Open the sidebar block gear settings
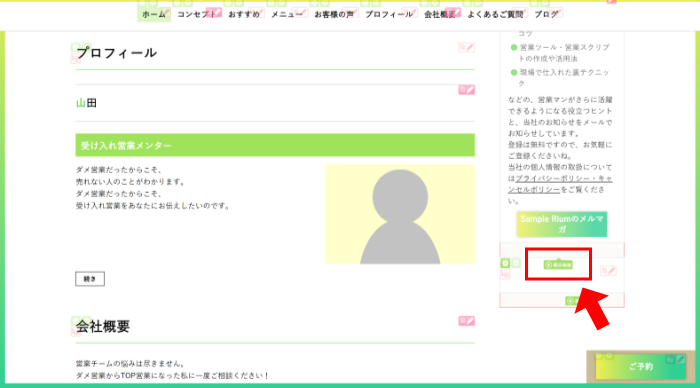700x388 pixels. click(505, 263)
